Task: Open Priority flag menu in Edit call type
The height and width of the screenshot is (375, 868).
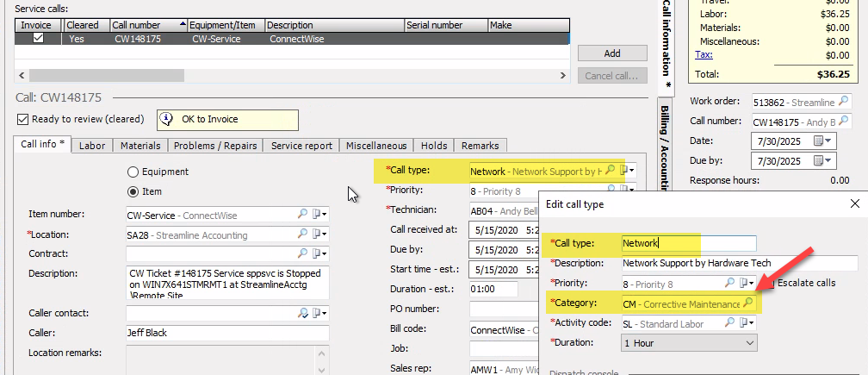Action: (747, 283)
